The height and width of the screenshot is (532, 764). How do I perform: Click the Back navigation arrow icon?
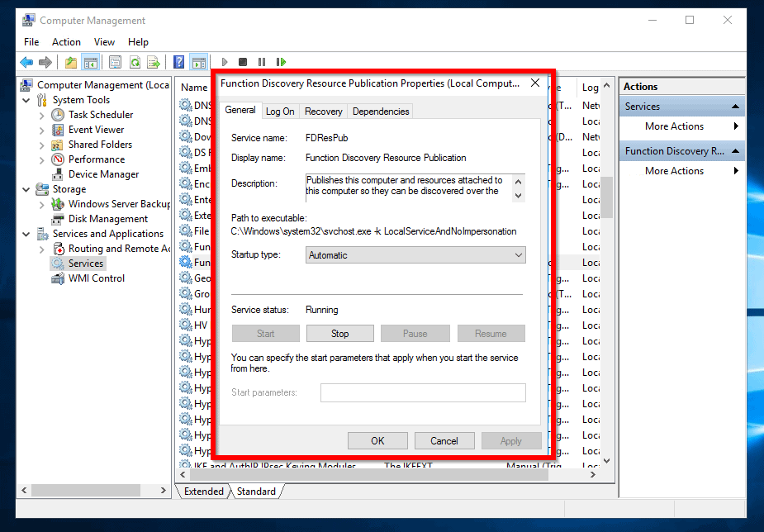click(25, 62)
